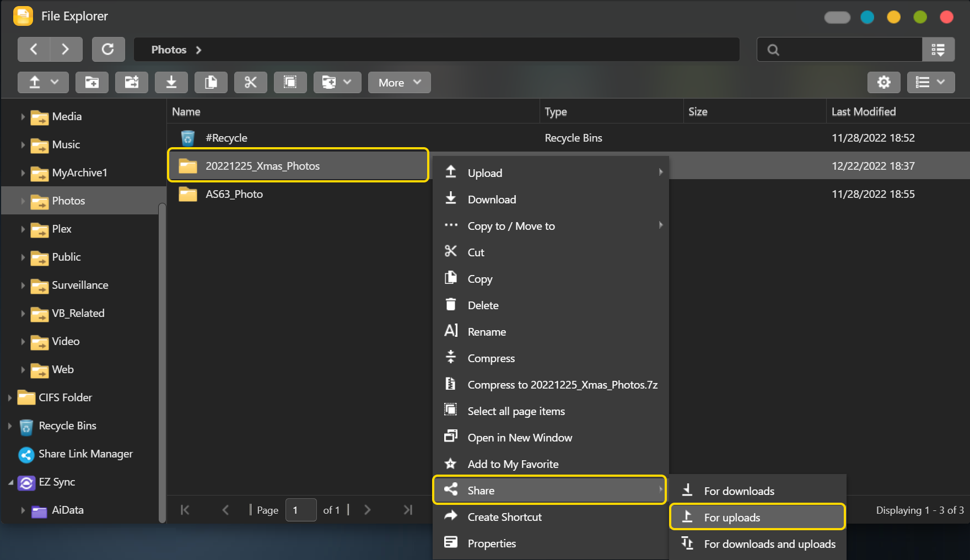Choose Download from the context menu

tap(551, 199)
